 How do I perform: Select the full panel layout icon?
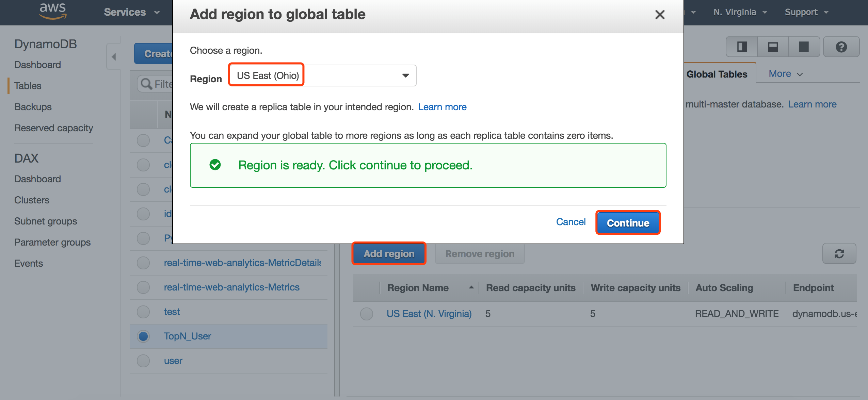804,47
